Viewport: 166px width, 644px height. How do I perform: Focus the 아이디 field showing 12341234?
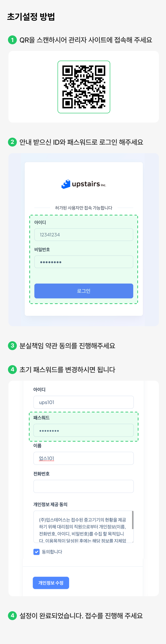(84, 235)
